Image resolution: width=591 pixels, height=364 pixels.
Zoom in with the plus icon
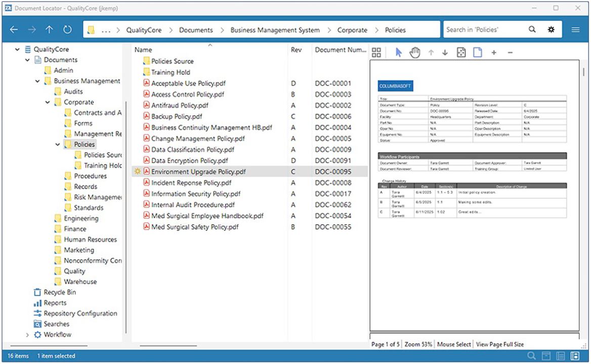coord(494,53)
